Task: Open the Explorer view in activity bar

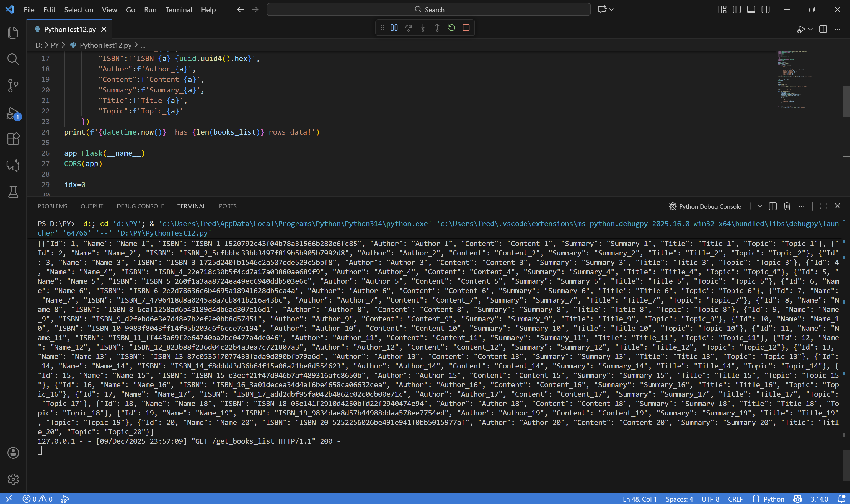Action: 13,33
